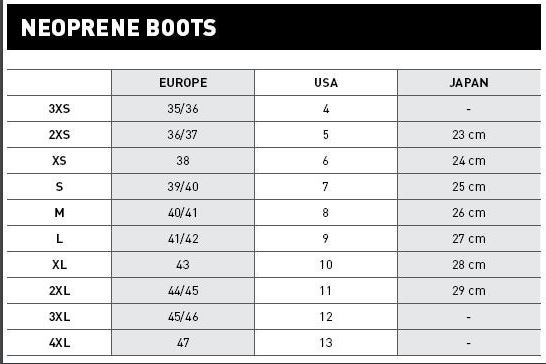
Task: Click the XS size row label
Action: click(x=59, y=161)
